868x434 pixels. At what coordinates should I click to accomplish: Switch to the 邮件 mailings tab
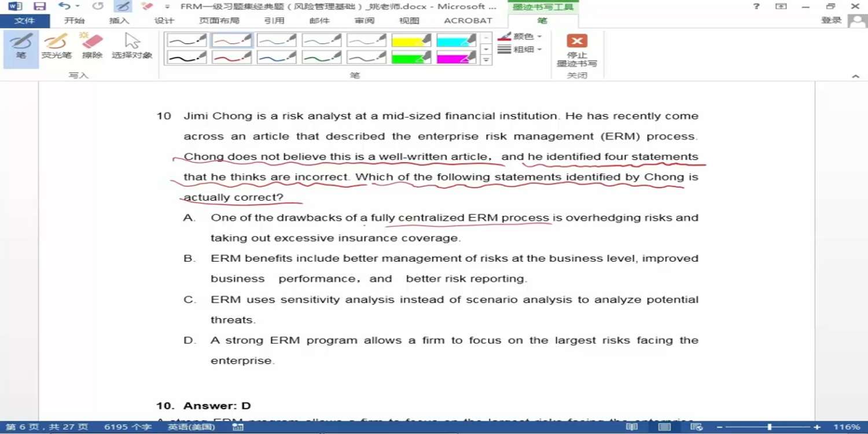coord(319,21)
